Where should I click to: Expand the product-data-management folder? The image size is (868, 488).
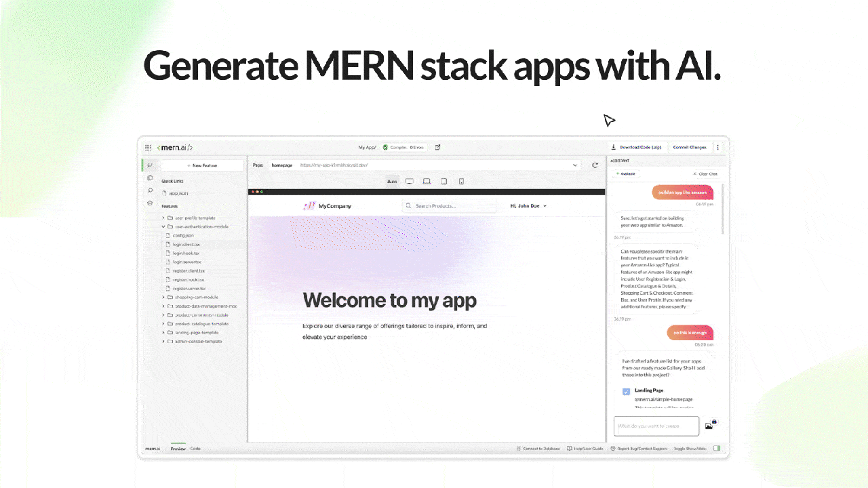pyautogui.click(x=163, y=306)
